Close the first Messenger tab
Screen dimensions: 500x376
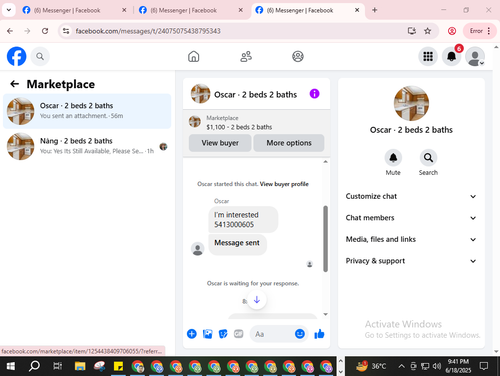coord(124,10)
